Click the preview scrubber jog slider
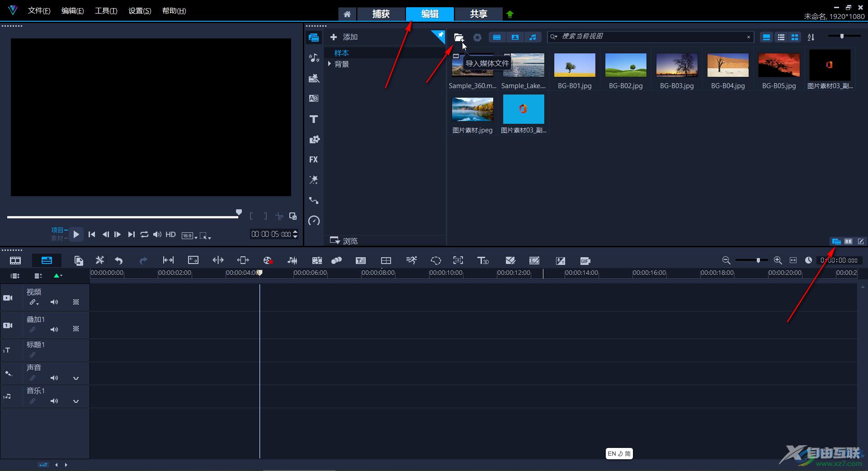This screenshot has height=471, width=868. tap(239, 212)
